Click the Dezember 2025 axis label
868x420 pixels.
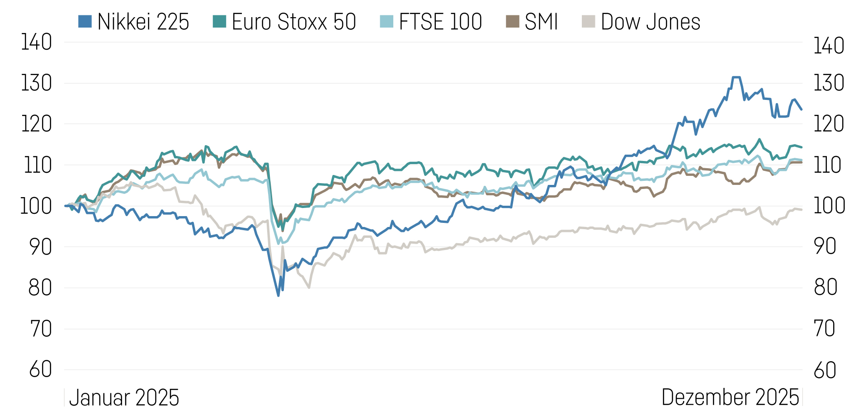pos(730,398)
